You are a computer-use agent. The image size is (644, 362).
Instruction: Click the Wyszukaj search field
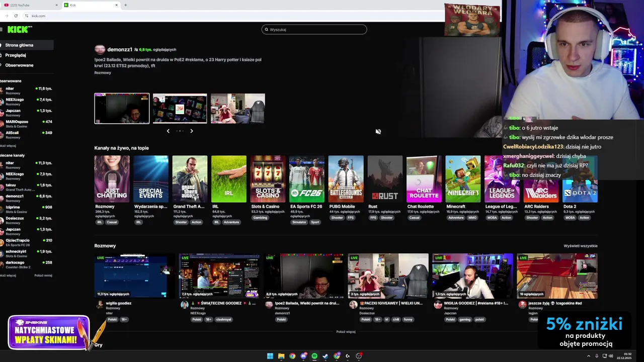point(314,30)
